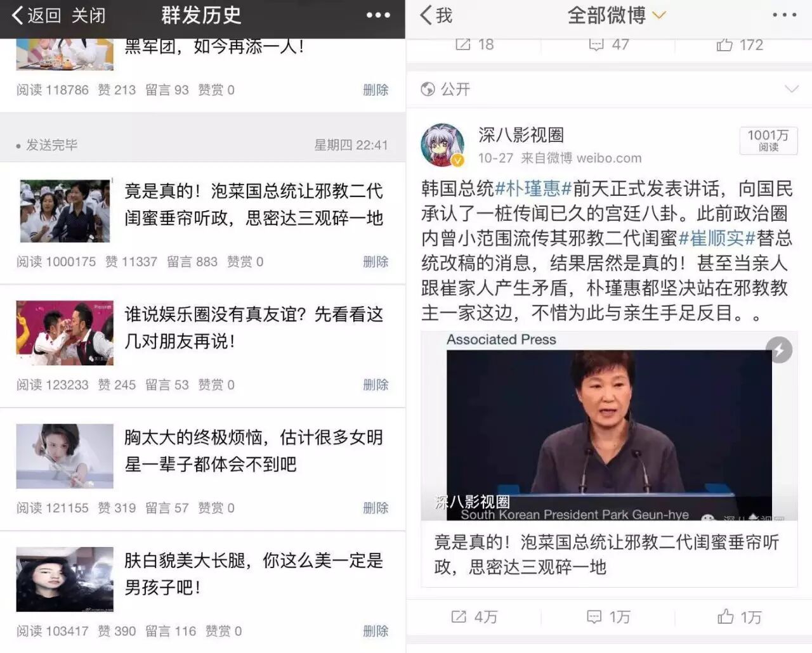Open the 胸太大的终极烦恼 article thumbnail
This screenshot has width=812, height=653.
tap(65, 456)
